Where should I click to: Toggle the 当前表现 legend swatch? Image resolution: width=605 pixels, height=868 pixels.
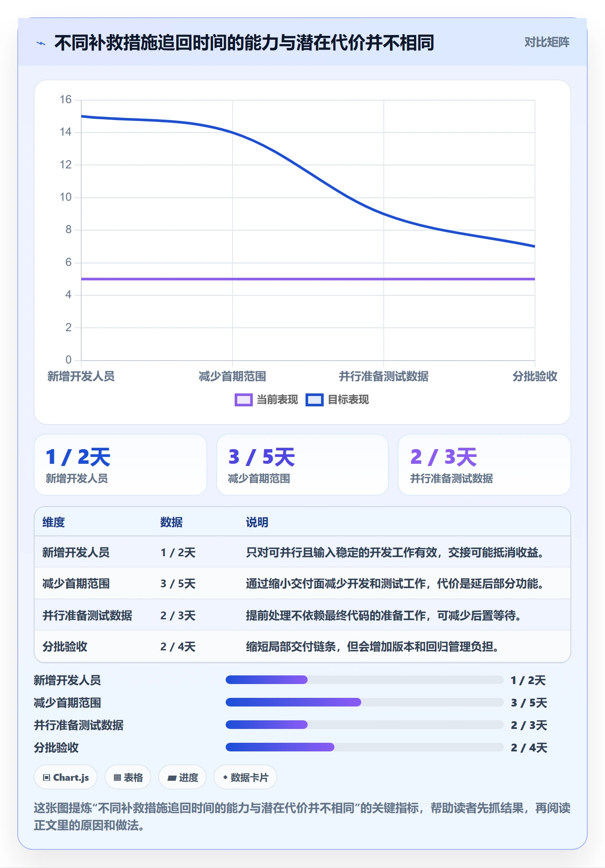(x=243, y=400)
